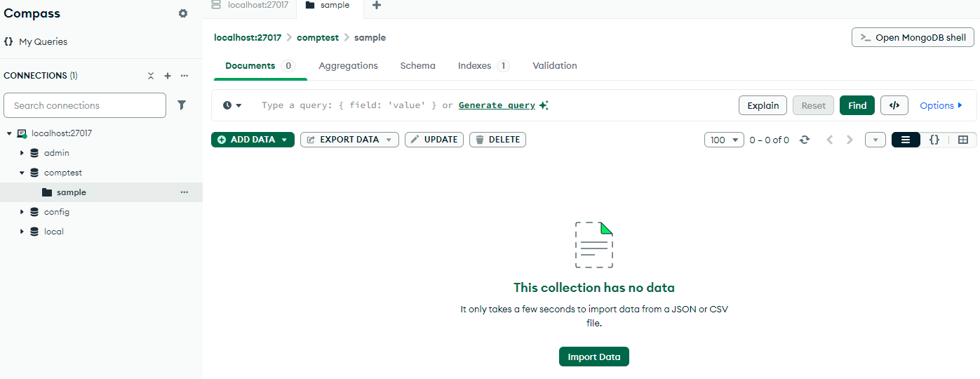The width and height of the screenshot is (980, 379).
Task: Open sample collection three-dot options menu
Action: pyautogui.click(x=184, y=192)
